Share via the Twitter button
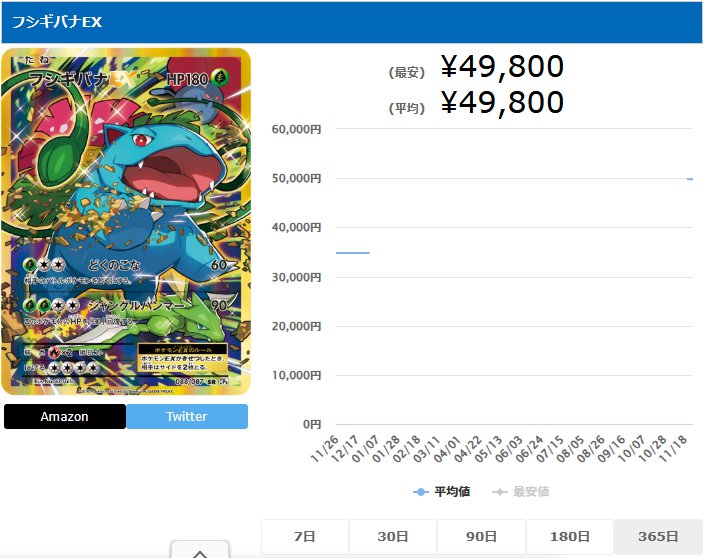 pyautogui.click(x=187, y=416)
